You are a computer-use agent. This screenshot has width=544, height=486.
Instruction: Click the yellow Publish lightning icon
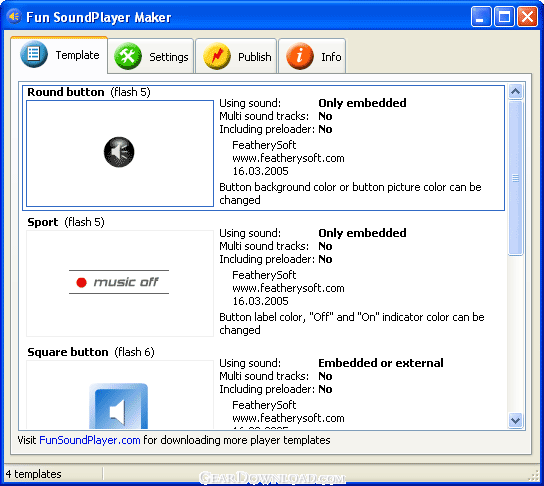pos(217,56)
